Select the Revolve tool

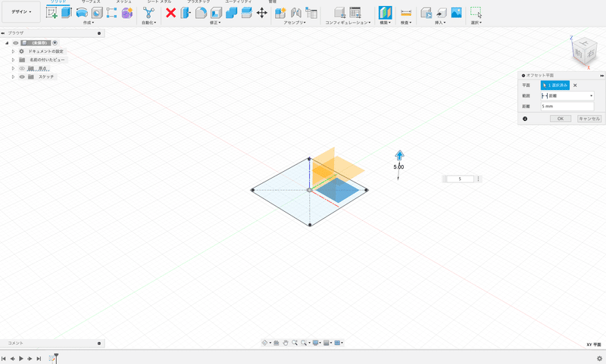tap(82, 13)
